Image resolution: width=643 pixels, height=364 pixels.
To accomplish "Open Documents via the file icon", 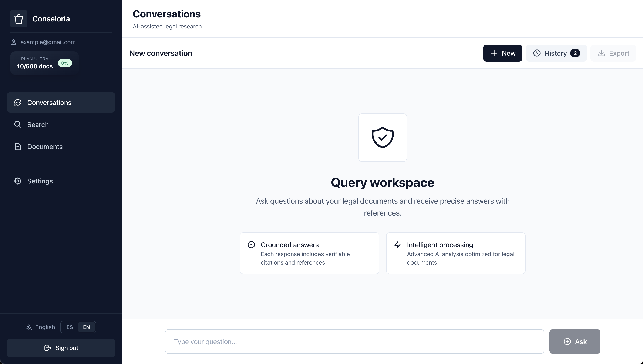I will (18, 147).
